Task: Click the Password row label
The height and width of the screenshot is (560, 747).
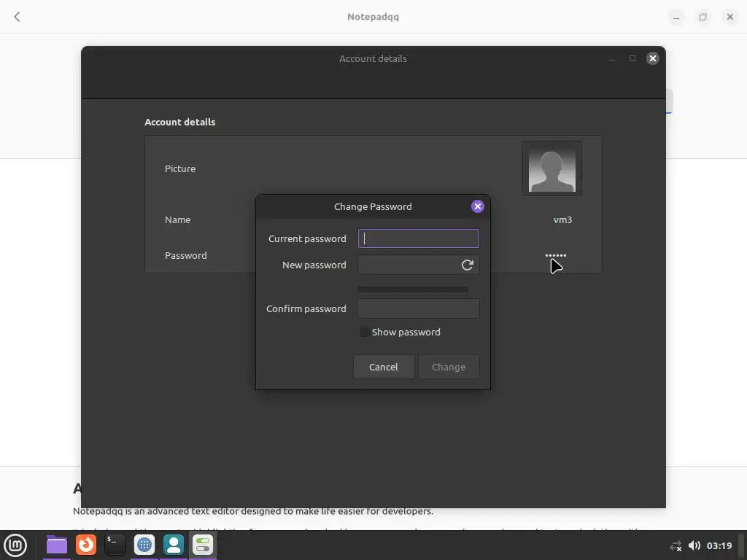Action: (x=186, y=255)
